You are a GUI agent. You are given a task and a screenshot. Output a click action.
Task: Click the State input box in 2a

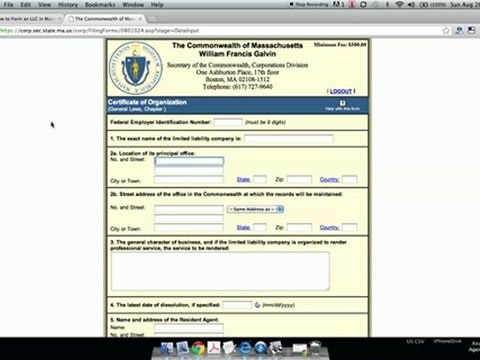click(x=260, y=180)
